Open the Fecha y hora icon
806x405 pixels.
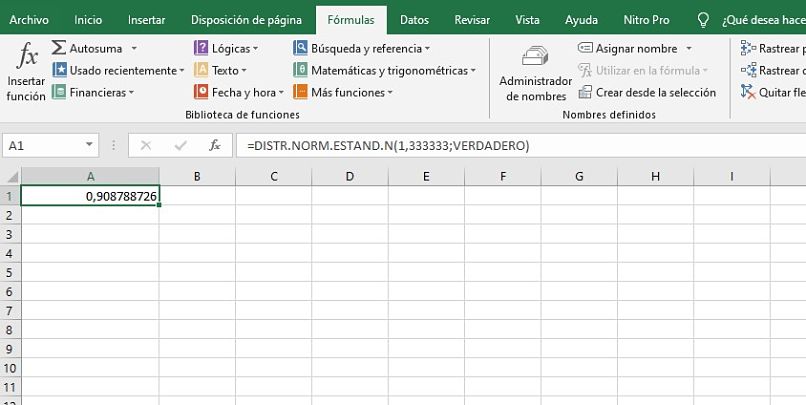pos(202,92)
